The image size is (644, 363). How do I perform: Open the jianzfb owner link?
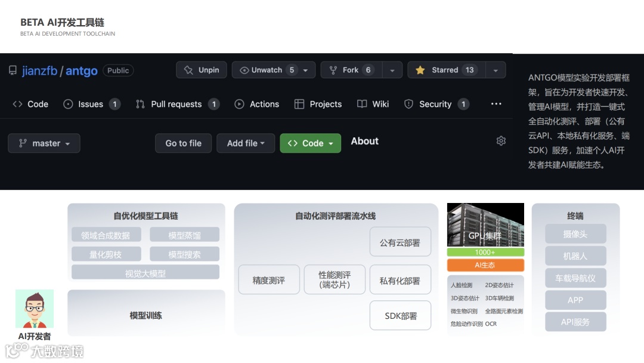click(x=39, y=70)
